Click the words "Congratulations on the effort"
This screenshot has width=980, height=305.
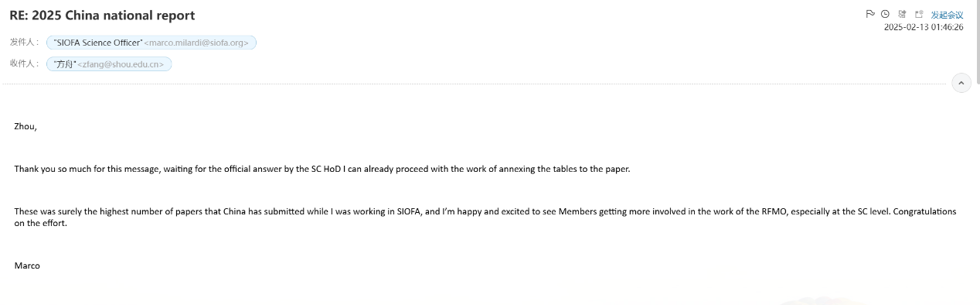[x=924, y=211]
